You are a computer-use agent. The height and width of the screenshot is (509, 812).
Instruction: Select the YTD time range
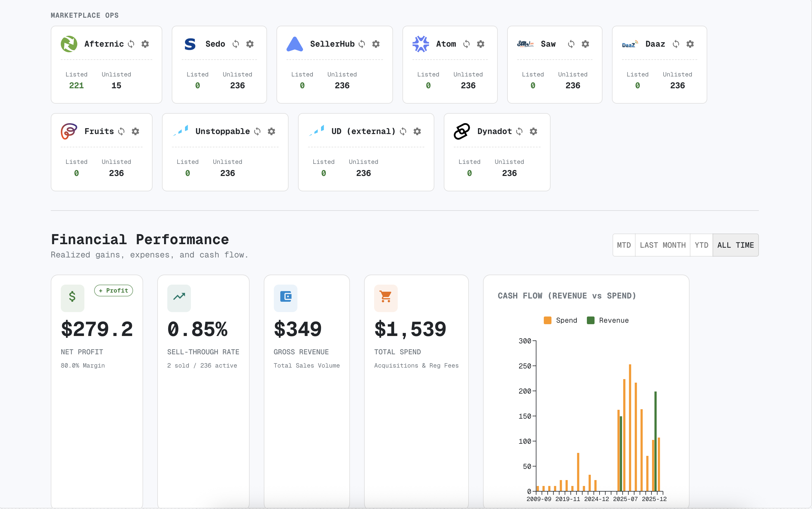coord(701,245)
